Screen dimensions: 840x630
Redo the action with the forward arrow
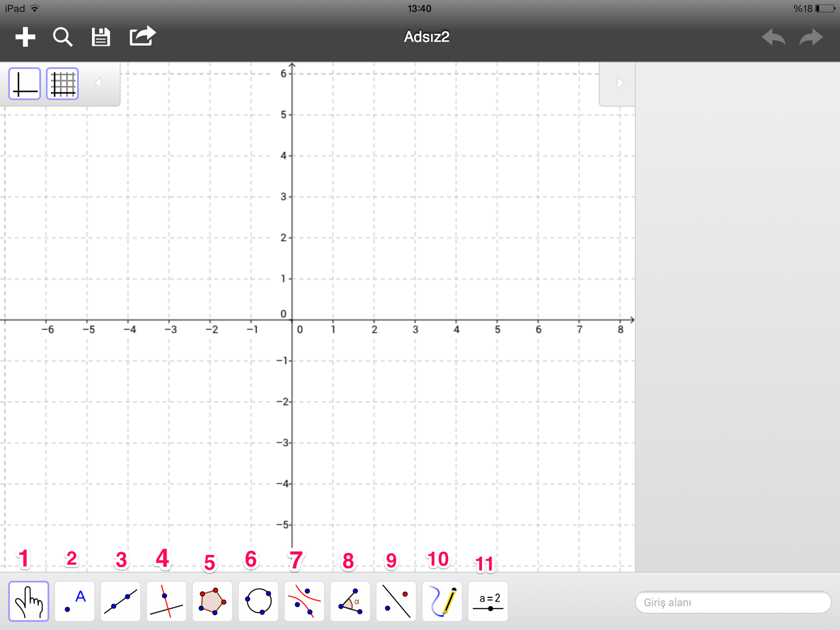click(x=811, y=37)
